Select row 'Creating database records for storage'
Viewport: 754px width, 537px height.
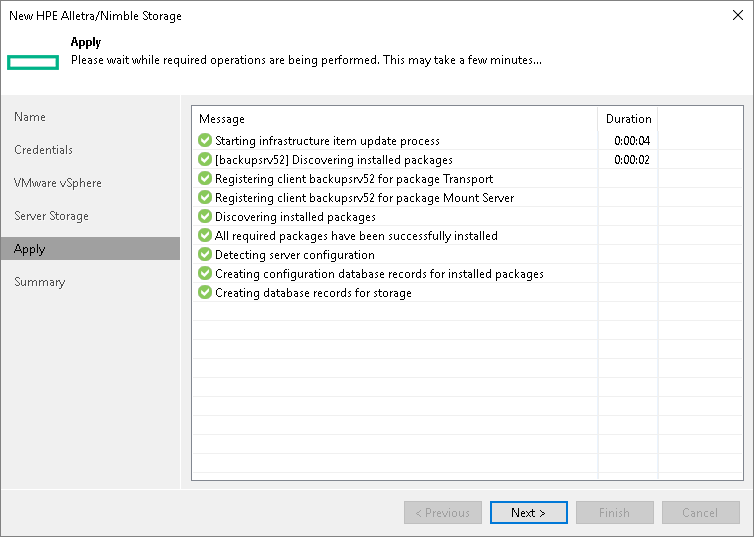tap(467, 292)
